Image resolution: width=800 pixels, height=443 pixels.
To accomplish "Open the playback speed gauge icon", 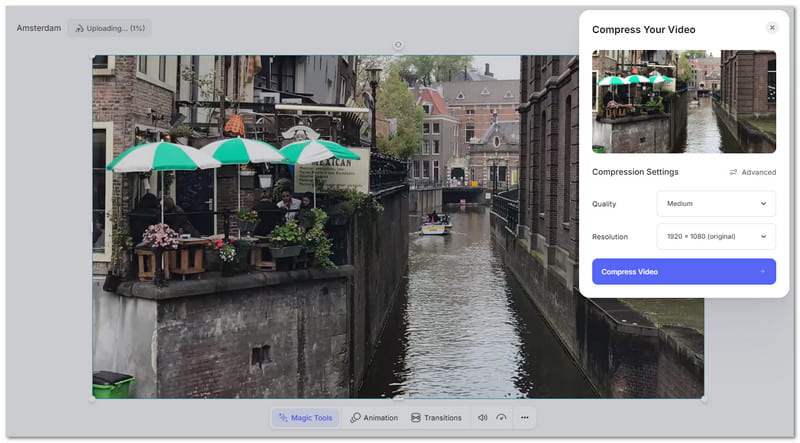I will (502, 418).
